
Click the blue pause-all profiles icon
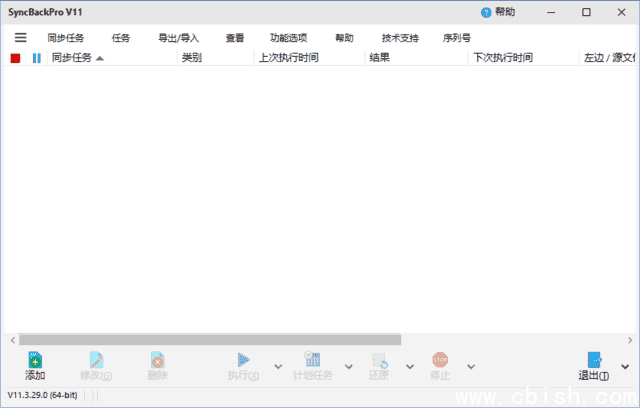(37, 58)
